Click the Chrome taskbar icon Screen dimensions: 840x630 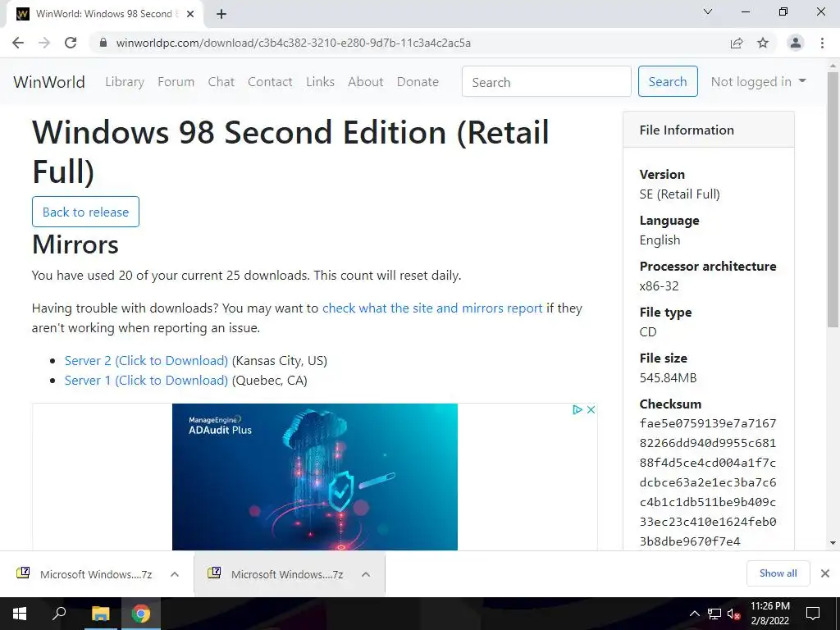click(141, 614)
